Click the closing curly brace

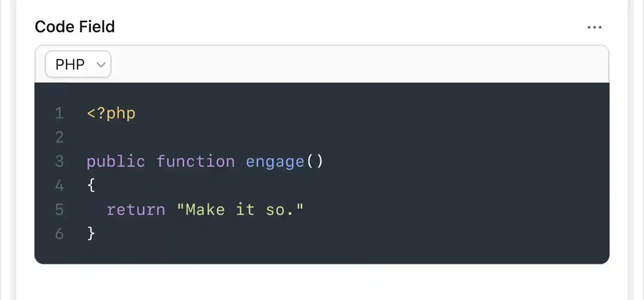coord(91,234)
